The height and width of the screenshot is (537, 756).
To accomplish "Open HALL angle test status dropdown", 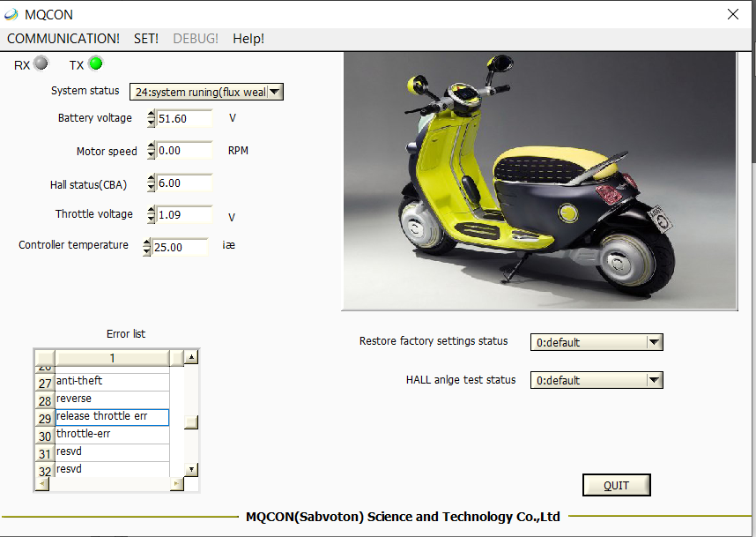I will [653, 380].
